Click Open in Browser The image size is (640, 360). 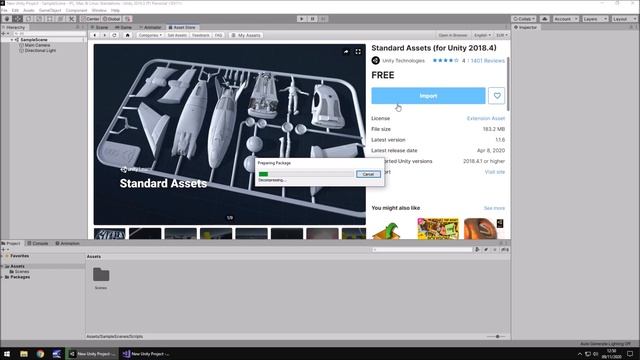click(453, 36)
